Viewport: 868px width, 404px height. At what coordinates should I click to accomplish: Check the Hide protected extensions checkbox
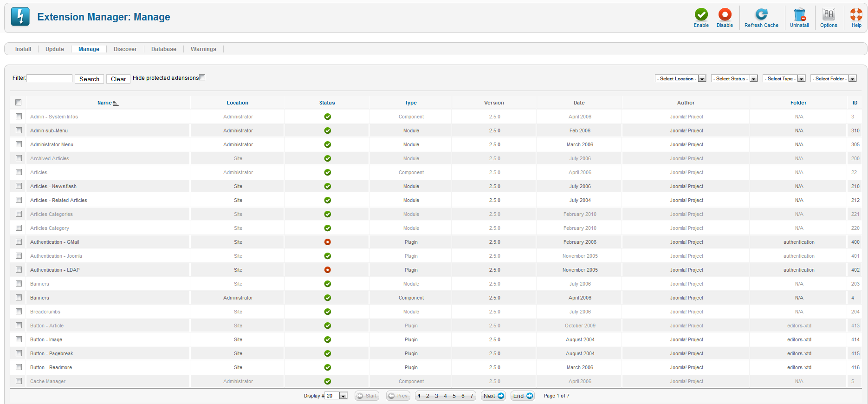pyautogui.click(x=202, y=78)
